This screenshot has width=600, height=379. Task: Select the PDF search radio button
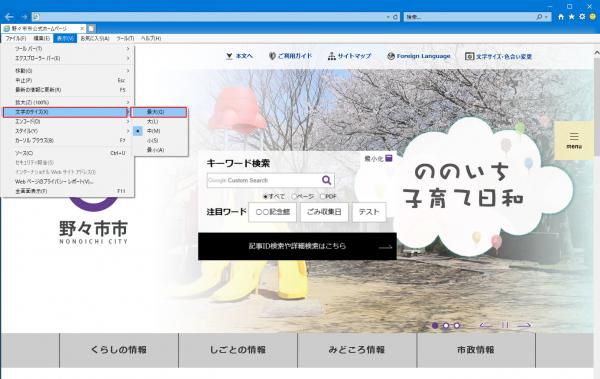322,196
